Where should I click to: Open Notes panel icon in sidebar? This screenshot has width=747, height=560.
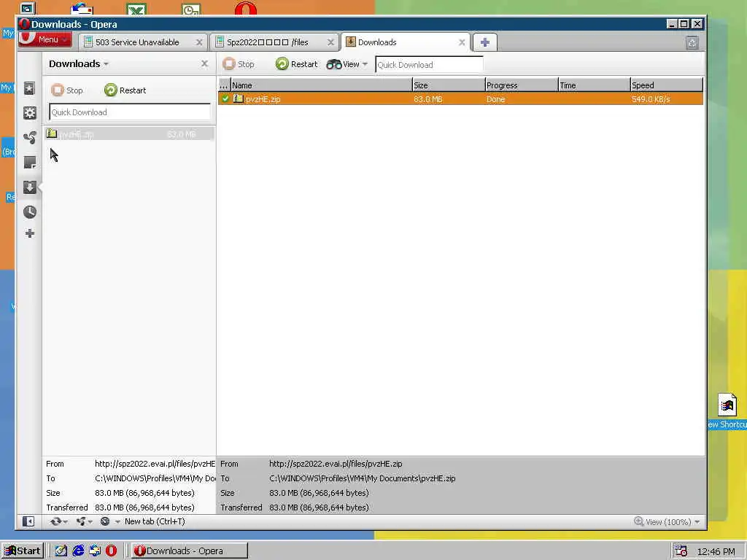pyautogui.click(x=29, y=163)
